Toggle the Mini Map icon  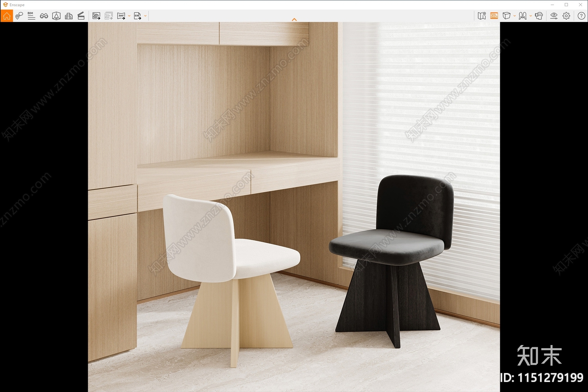pos(482,16)
